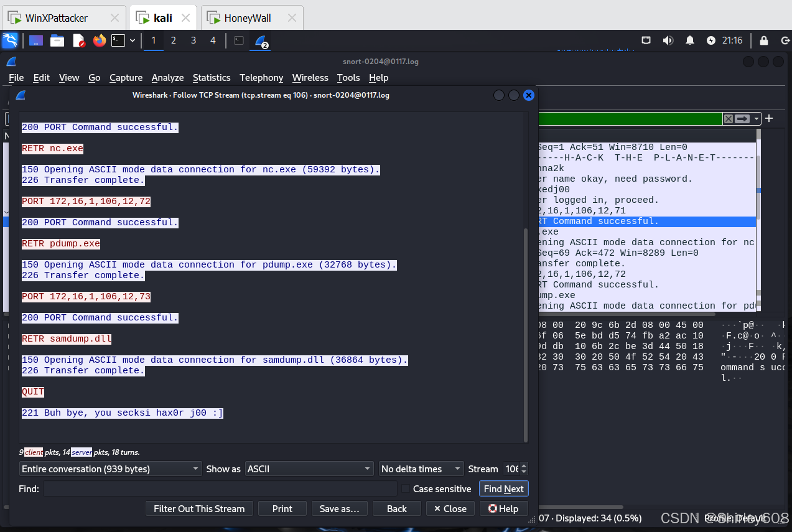Click the RETR pdump.exe line
Screen dimensions: 792x532
(61, 244)
